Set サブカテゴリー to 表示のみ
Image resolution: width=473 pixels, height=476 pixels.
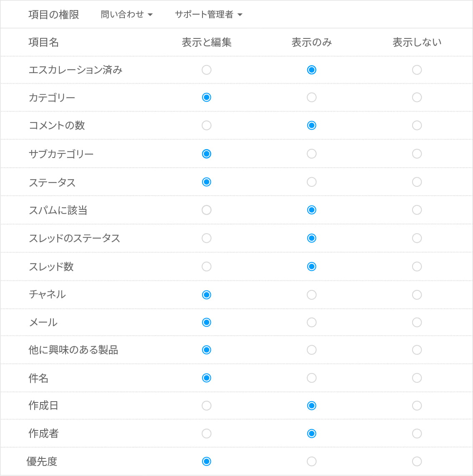(311, 154)
